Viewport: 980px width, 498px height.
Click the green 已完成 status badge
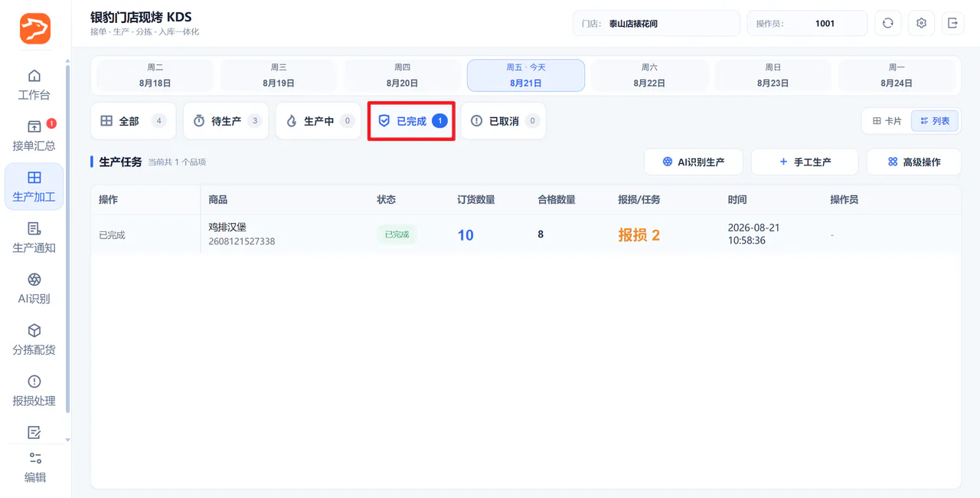[x=397, y=234]
